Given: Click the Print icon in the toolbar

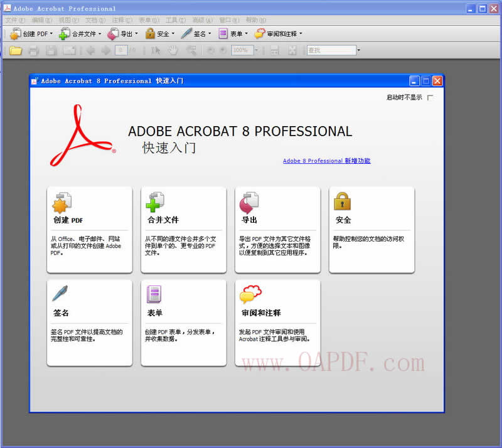Looking at the screenshot, I should (34, 51).
